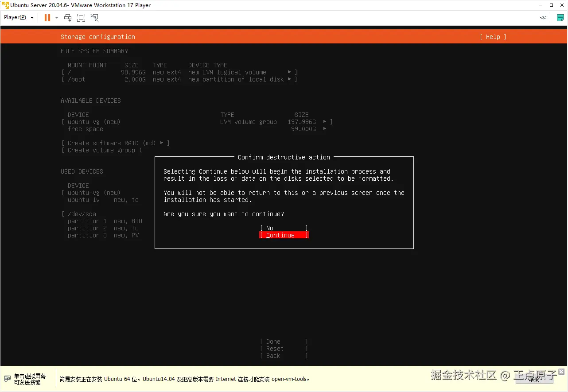Screen dimensions: 568x392
Task: Send Ctrl+Alt+Del to the virtual machine
Action: (x=68, y=18)
